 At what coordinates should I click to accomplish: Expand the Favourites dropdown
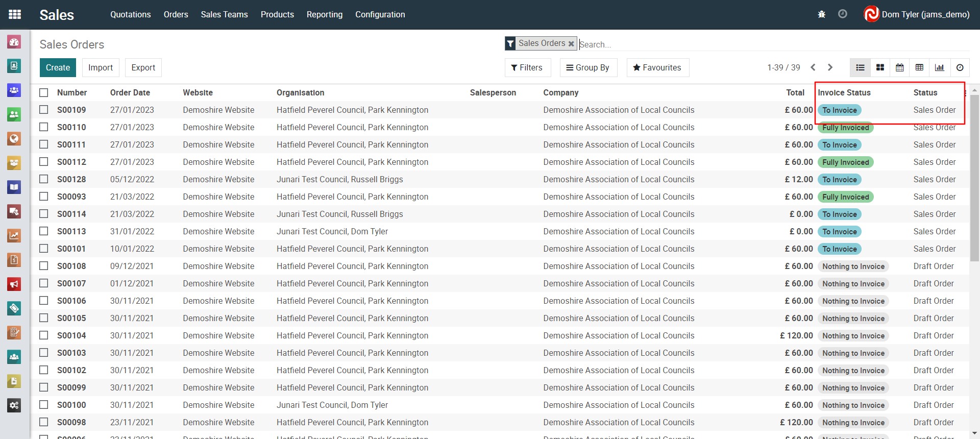coord(657,67)
